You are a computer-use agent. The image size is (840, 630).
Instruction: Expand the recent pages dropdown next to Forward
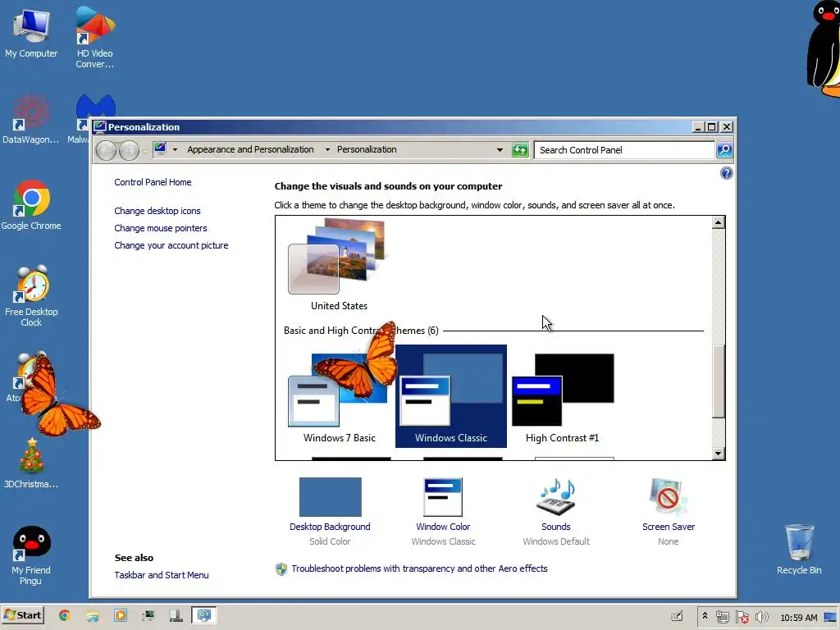(x=144, y=152)
